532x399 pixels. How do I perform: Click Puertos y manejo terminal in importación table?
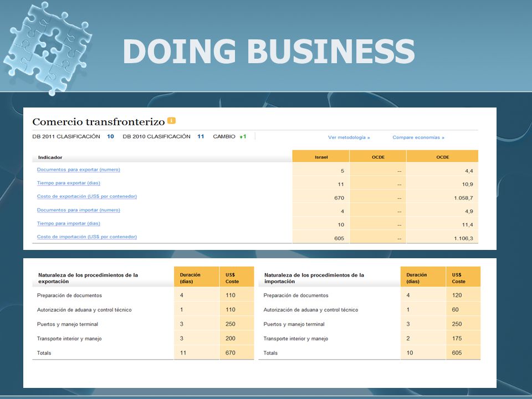294,324
